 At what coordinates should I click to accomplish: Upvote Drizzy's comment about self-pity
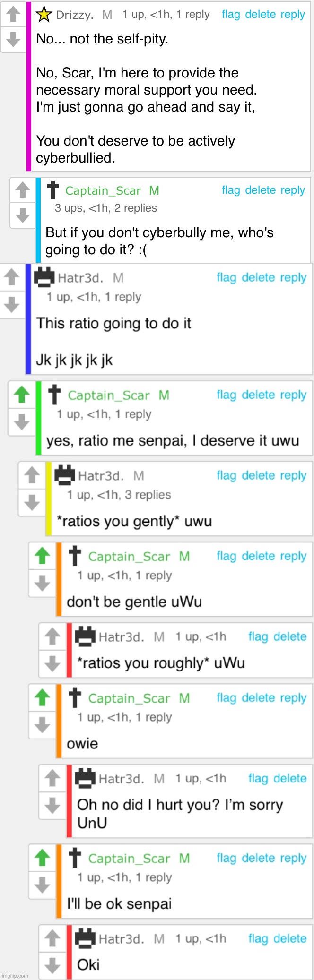pos(13,14)
